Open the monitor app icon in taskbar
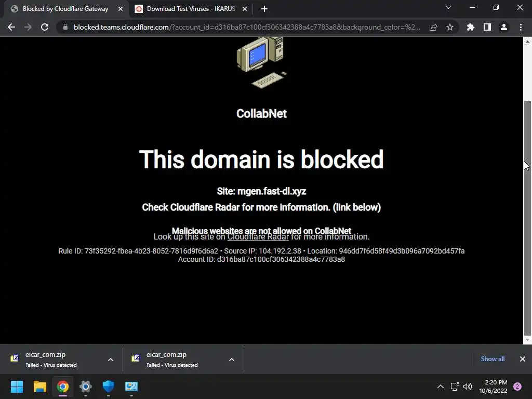Image resolution: width=532 pixels, height=399 pixels. (x=131, y=387)
